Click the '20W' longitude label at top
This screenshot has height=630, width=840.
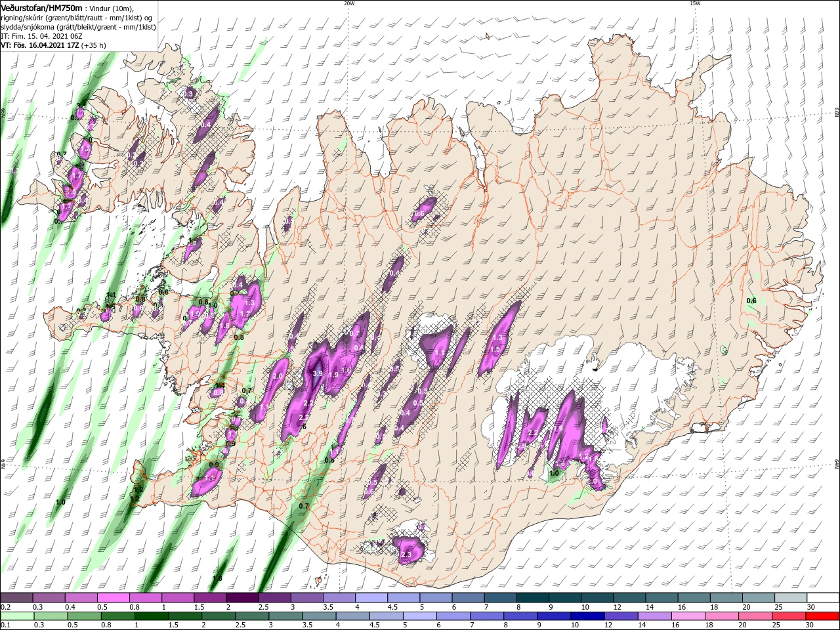click(x=349, y=3)
